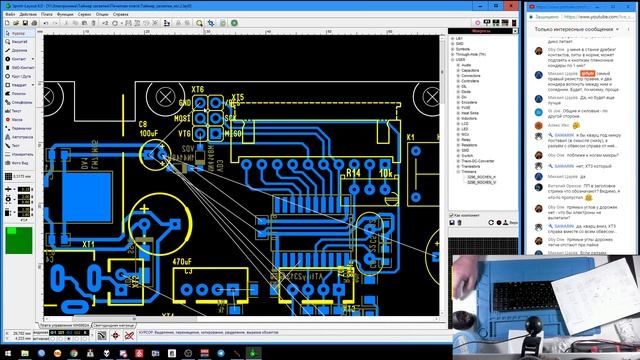Click the save macro diskette icon
The width and height of the screenshot is (640, 360).
(x=452, y=222)
